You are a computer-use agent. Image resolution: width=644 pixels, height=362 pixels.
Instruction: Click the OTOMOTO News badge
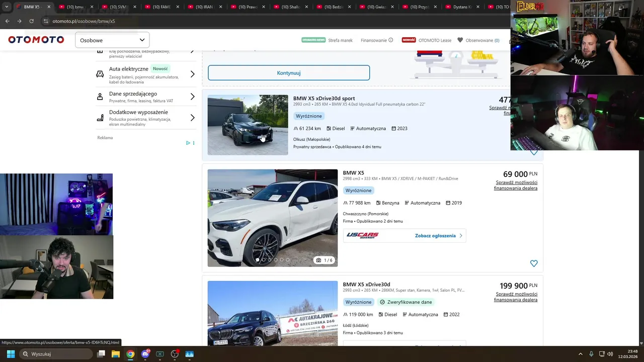[x=313, y=40]
